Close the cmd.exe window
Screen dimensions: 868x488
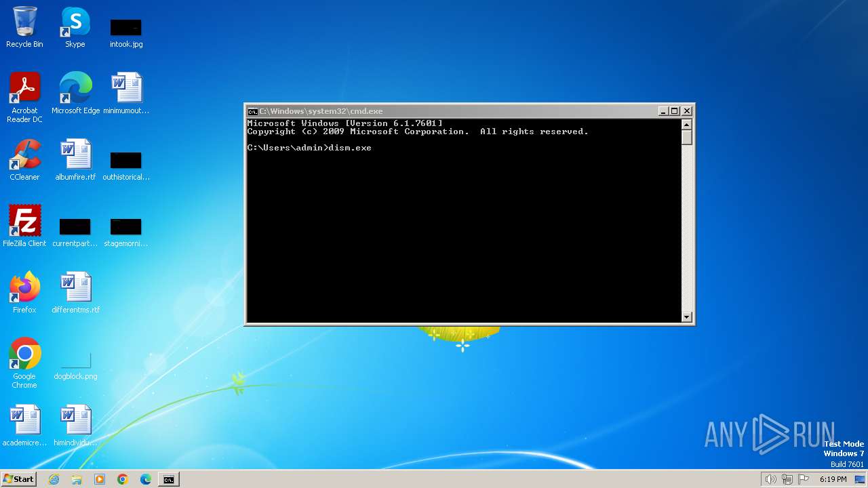pos(687,111)
